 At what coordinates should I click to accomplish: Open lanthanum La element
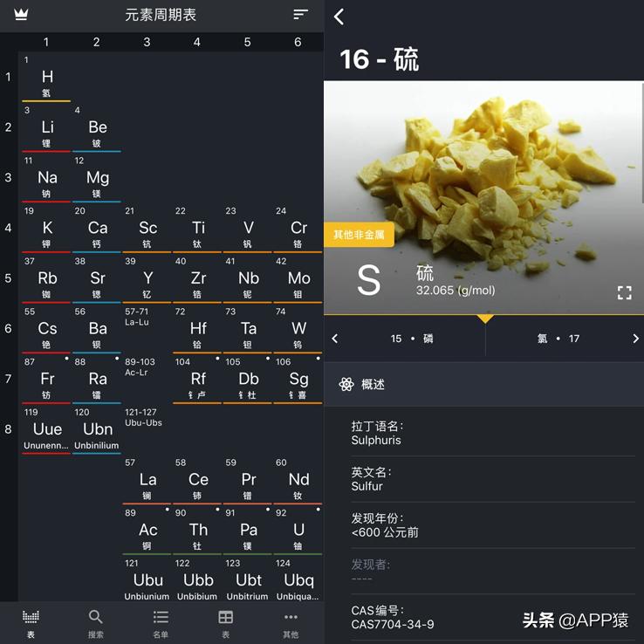click(147, 480)
